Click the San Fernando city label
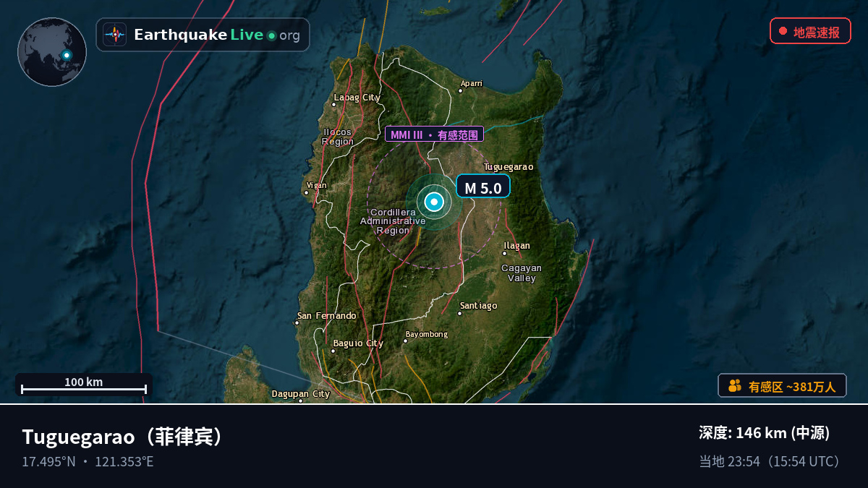 pyautogui.click(x=327, y=316)
